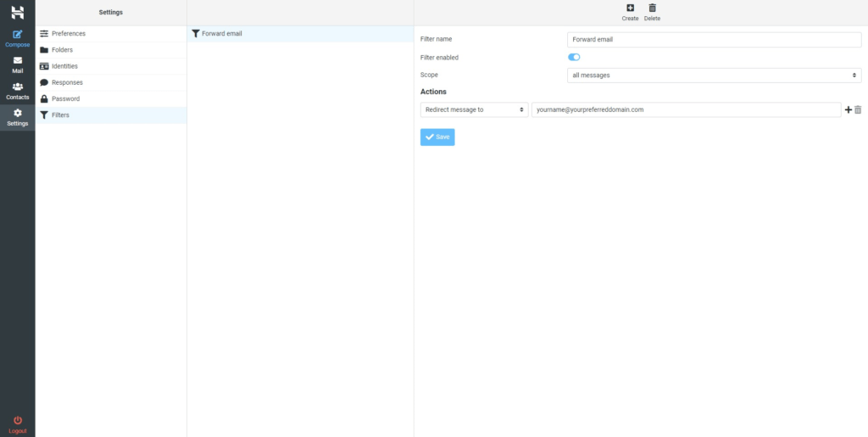Toggle the Filter enabled switch

point(574,57)
